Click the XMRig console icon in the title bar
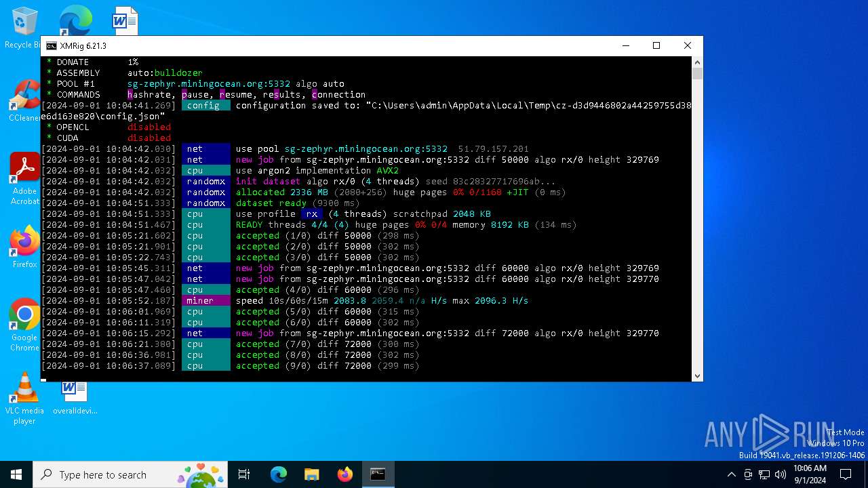 [x=52, y=46]
